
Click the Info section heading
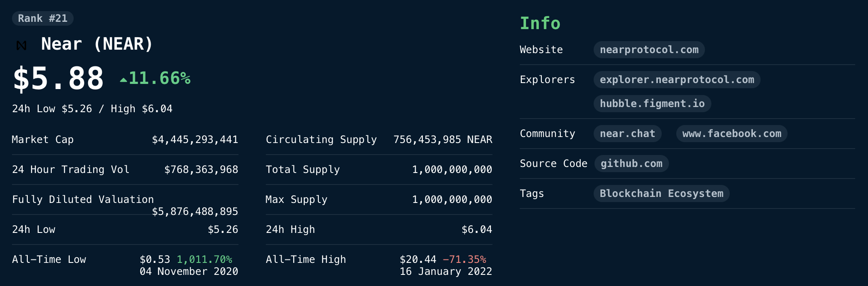tap(540, 23)
